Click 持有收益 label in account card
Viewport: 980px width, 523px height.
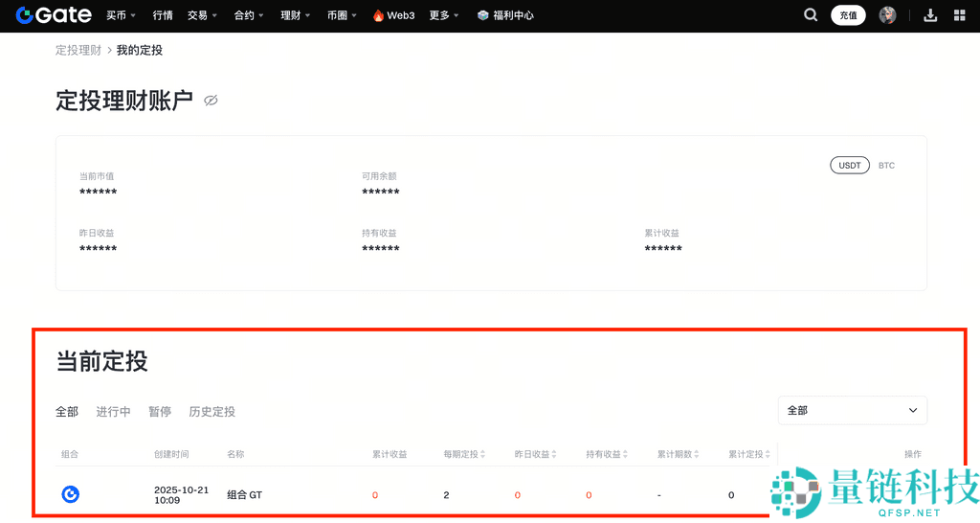tap(379, 233)
